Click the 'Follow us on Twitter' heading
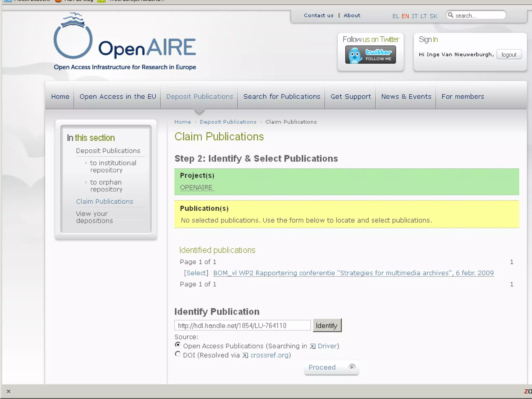532x399 pixels. (x=371, y=39)
